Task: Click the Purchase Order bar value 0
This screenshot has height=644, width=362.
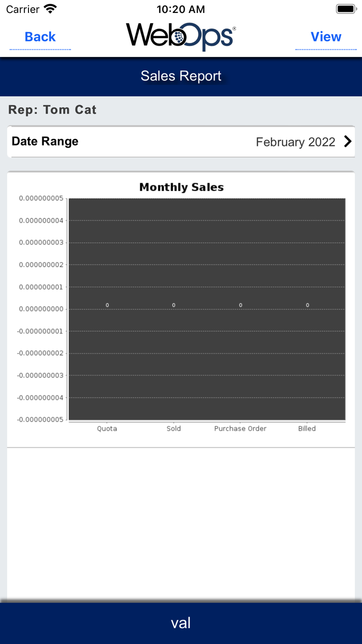Action: (240, 305)
